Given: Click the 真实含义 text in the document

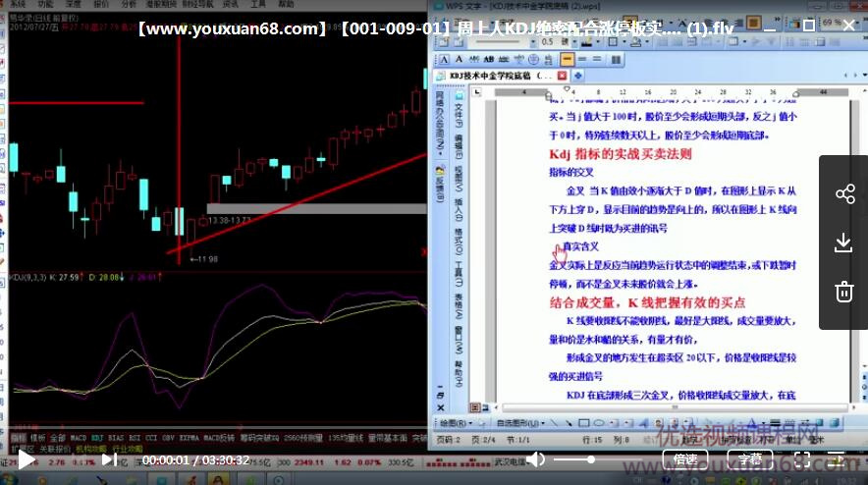Looking at the screenshot, I should (579, 247).
